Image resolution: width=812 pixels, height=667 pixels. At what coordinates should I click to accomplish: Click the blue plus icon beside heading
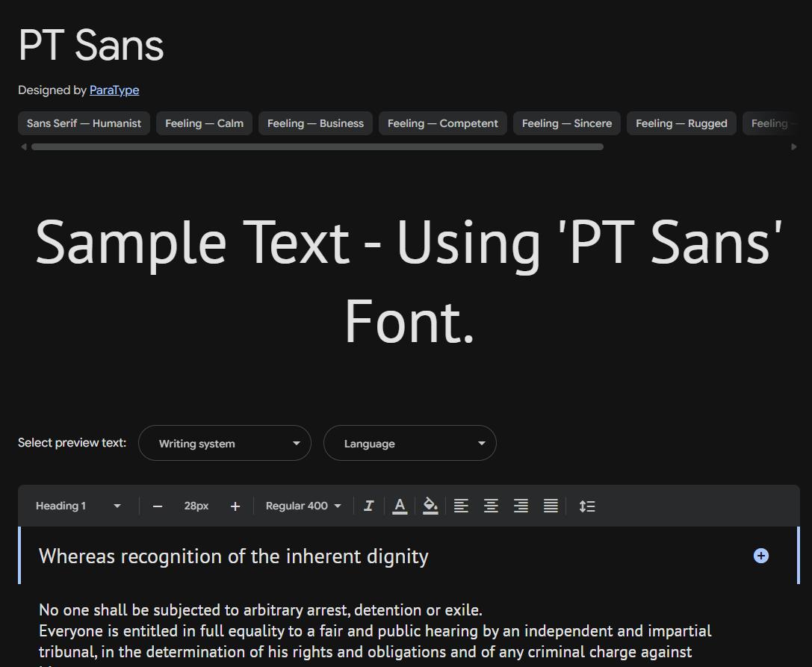(760, 556)
